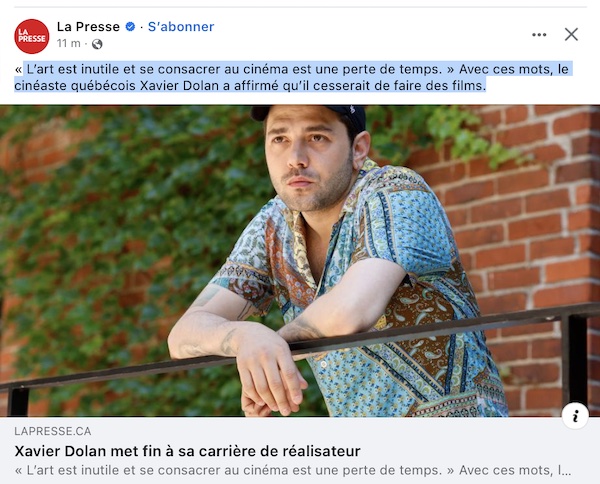This screenshot has width=600, height=484.
Task: Open headline "Xavier Dolan met fin à sa carrière"
Action: pyautogui.click(x=188, y=451)
